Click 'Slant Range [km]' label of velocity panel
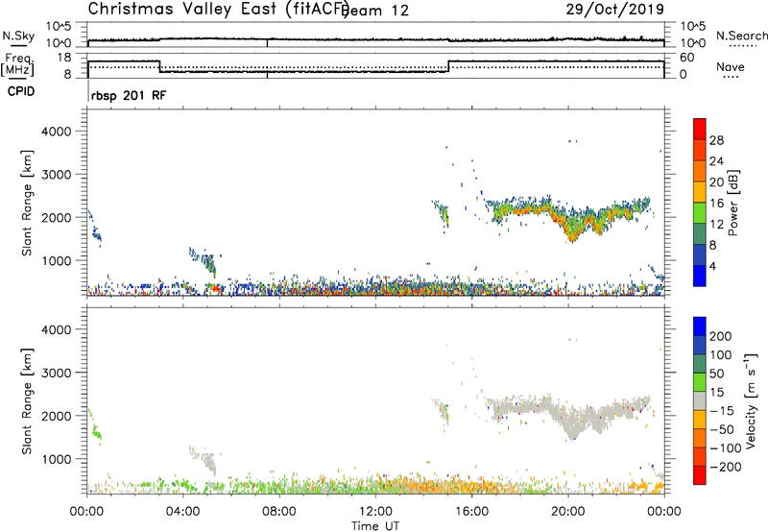Viewport: 768px width, 532px height. point(27,400)
